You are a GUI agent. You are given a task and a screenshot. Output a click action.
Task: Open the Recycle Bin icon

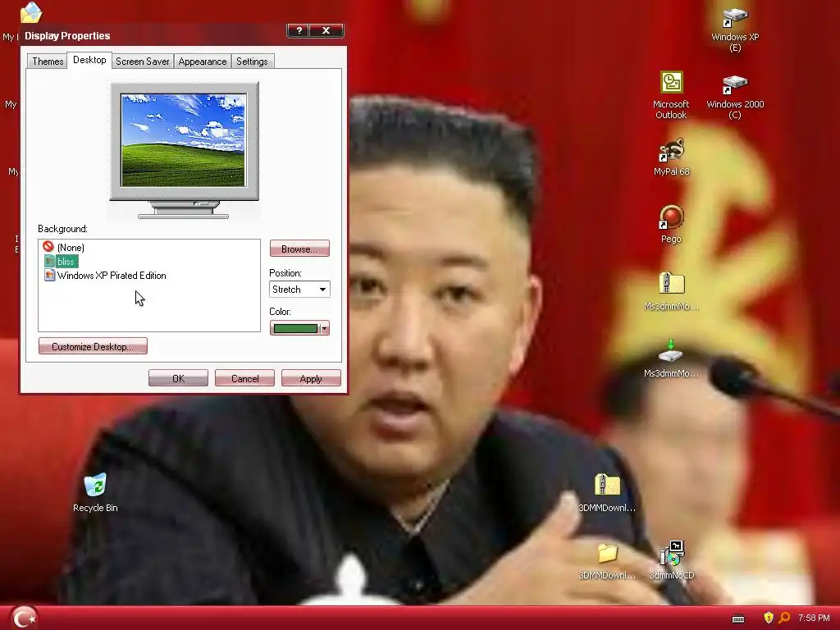coord(95,492)
